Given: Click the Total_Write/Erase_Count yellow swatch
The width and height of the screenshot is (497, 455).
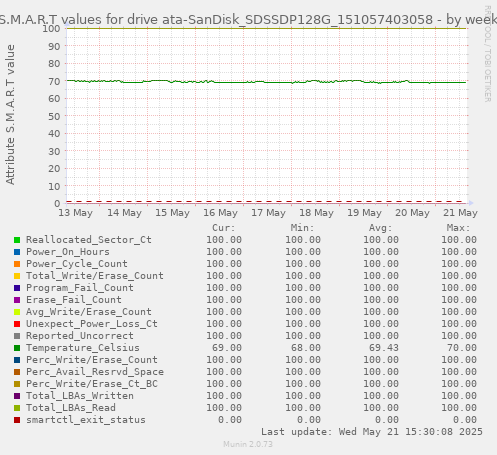Looking at the screenshot, I should click(17, 276).
